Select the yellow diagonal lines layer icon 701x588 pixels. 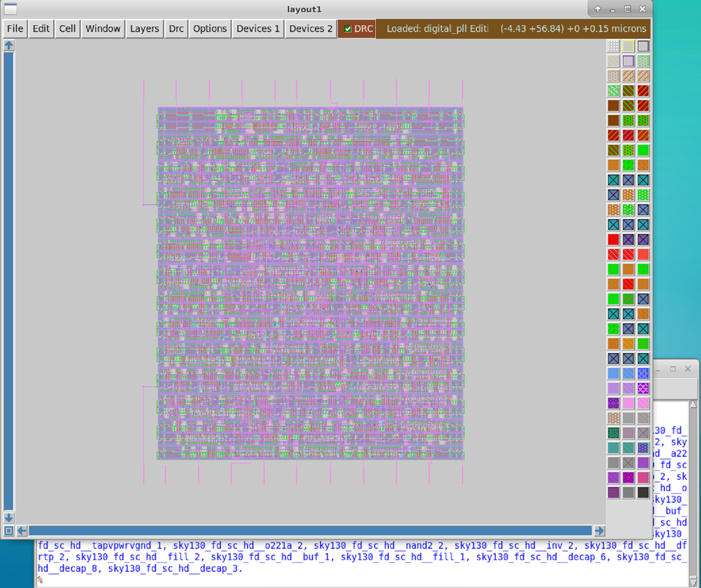(x=613, y=61)
